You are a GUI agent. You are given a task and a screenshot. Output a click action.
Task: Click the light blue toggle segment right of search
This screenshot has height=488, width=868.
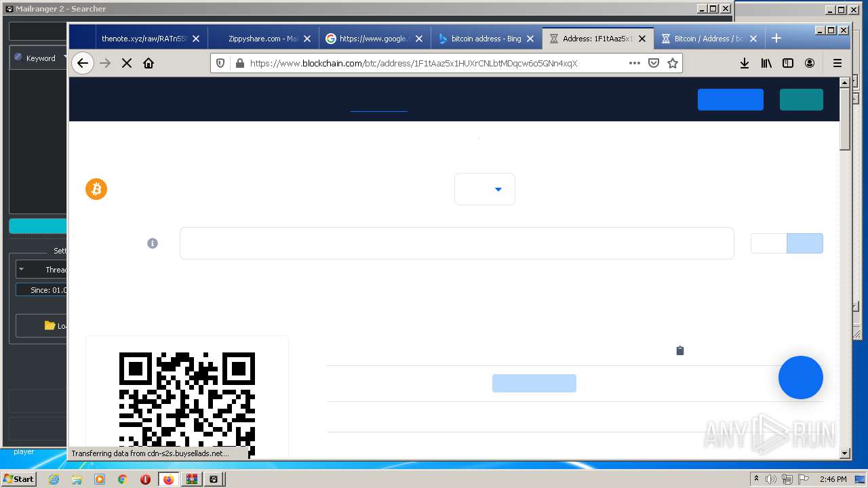[805, 243]
